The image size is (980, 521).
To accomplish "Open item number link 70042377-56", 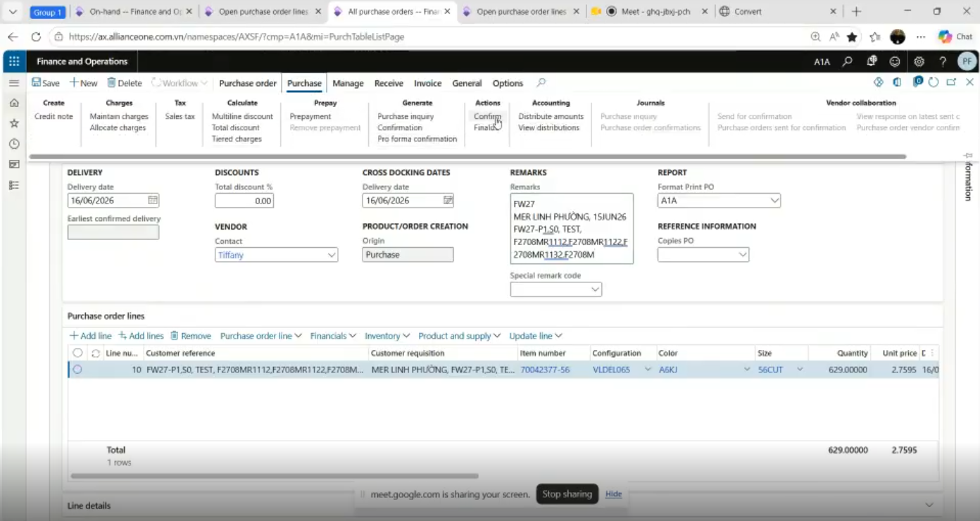I will click(545, 369).
